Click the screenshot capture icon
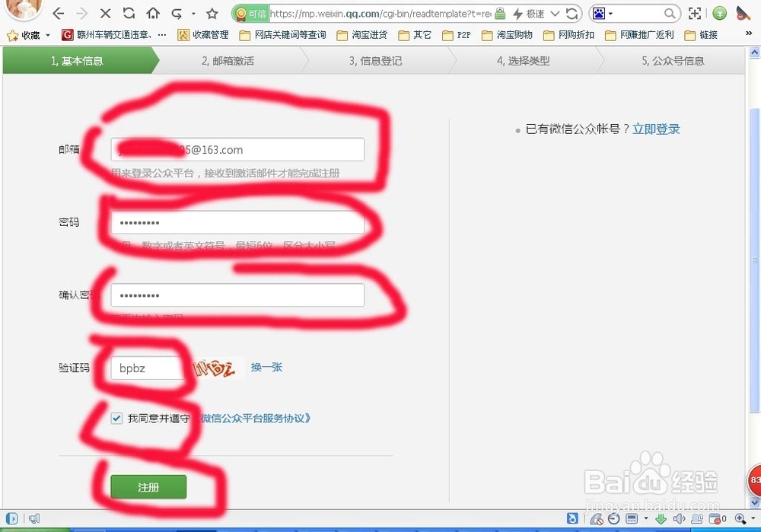This screenshot has width=761, height=532. point(695,14)
